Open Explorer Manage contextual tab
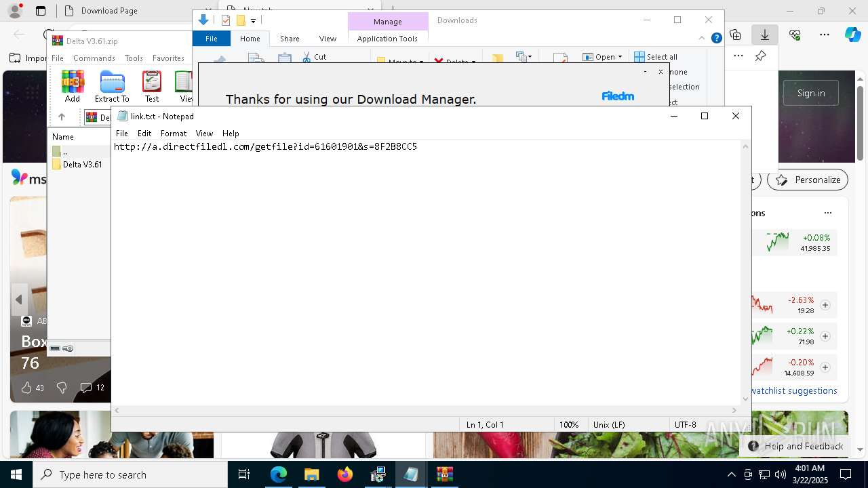This screenshot has width=868, height=488. [x=388, y=22]
